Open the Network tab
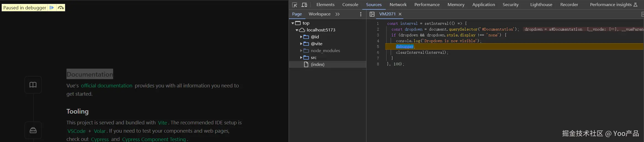The width and height of the screenshot is (644, 142). [x=398, y=5]
